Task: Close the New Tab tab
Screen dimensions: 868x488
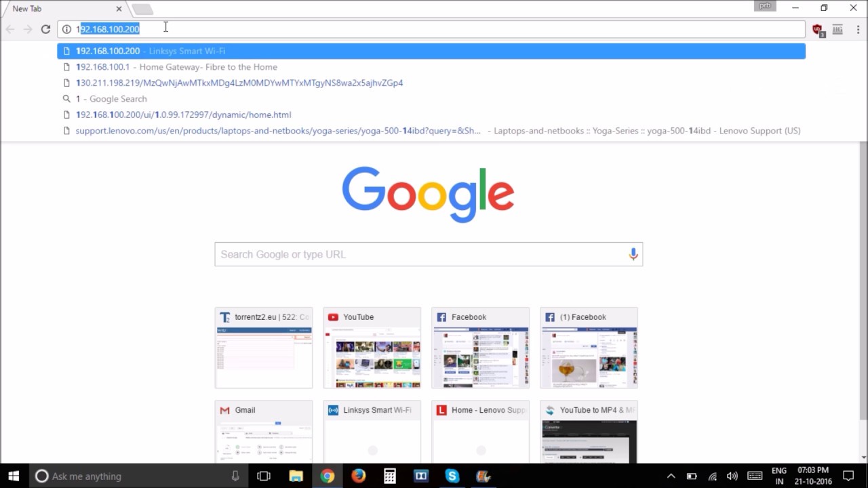Action: 119,9
